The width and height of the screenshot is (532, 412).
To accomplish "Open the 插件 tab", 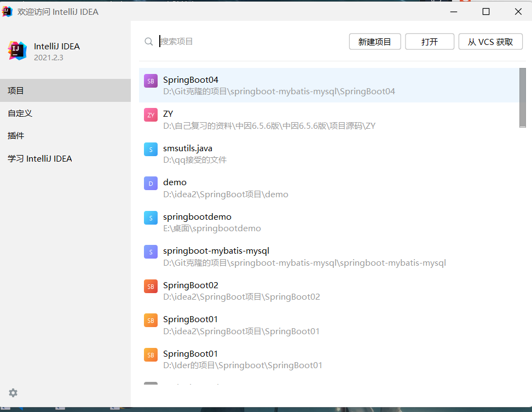I will (x=65, y=135).
